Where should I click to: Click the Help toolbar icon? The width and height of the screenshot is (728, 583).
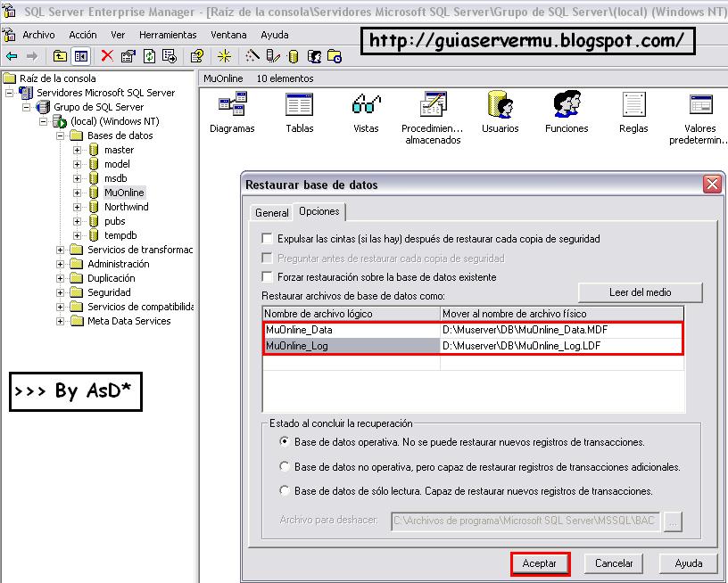[197, 56]
